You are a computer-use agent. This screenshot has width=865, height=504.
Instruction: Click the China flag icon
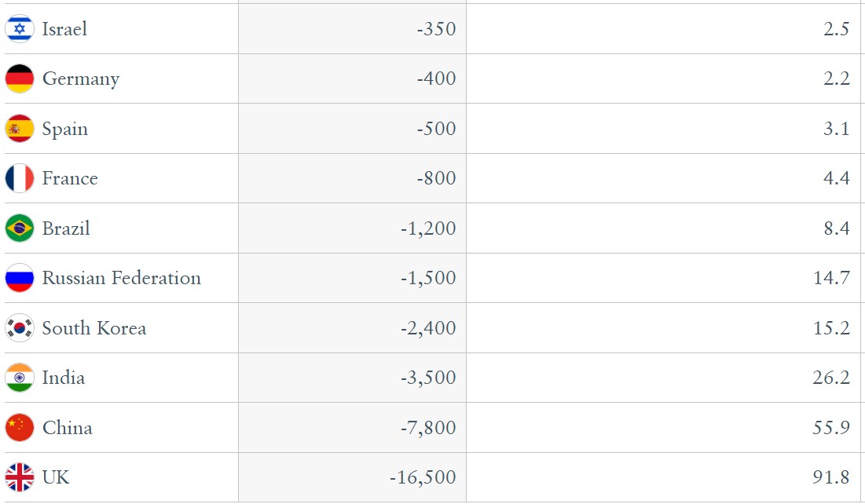(x=20, y=428)
